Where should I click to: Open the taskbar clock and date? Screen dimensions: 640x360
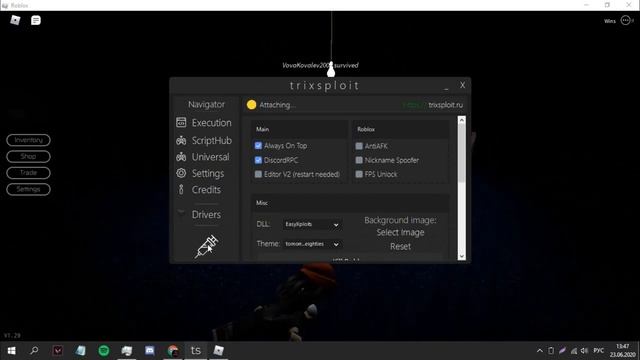[622, 351]
